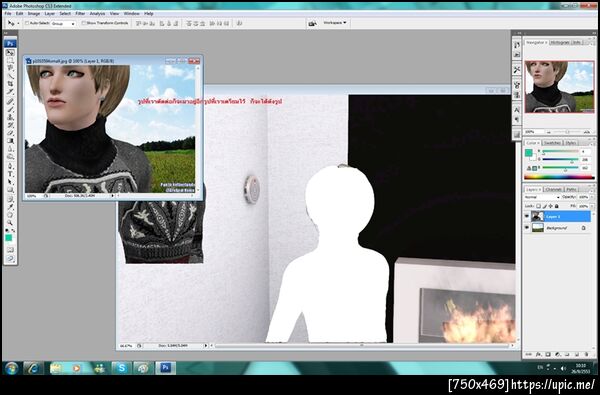The image size is (600, 395).
Task: Select the Slice tool
Action: [10, 92]
